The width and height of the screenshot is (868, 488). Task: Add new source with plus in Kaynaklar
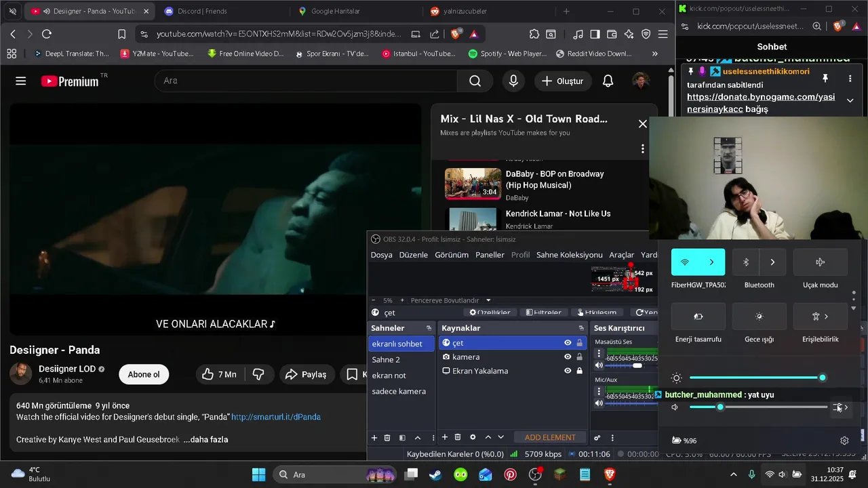(445, 437)
